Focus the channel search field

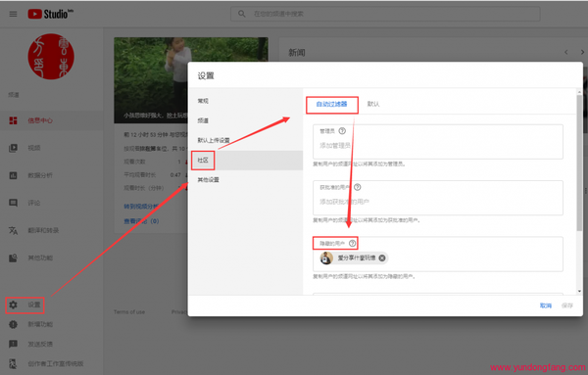coord(385,14)
